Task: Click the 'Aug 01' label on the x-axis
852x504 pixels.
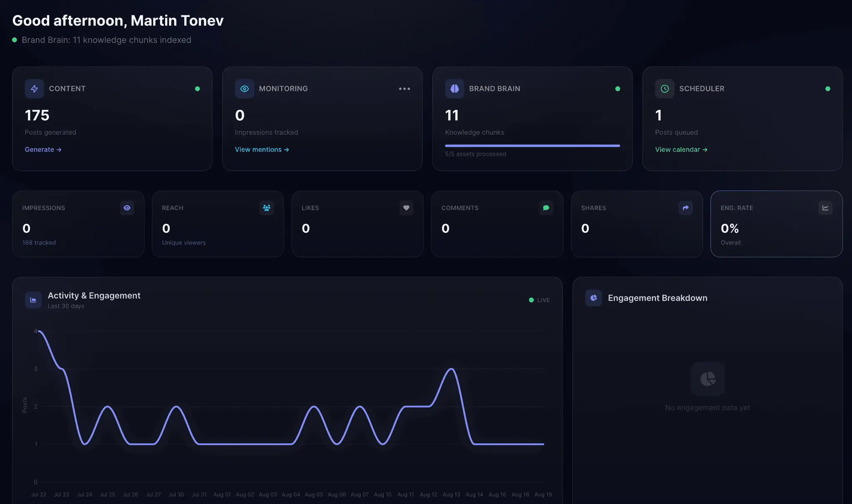Action: pos(222,494)
